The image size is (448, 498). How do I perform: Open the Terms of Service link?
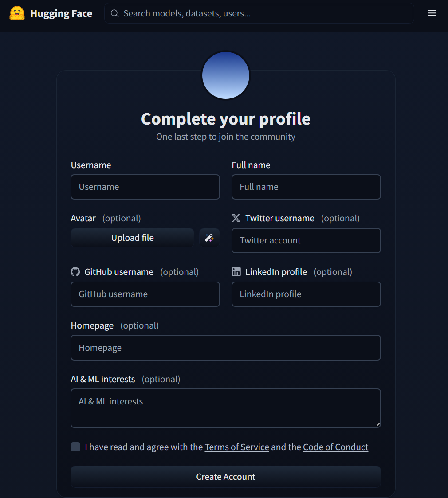pos(237,447)
